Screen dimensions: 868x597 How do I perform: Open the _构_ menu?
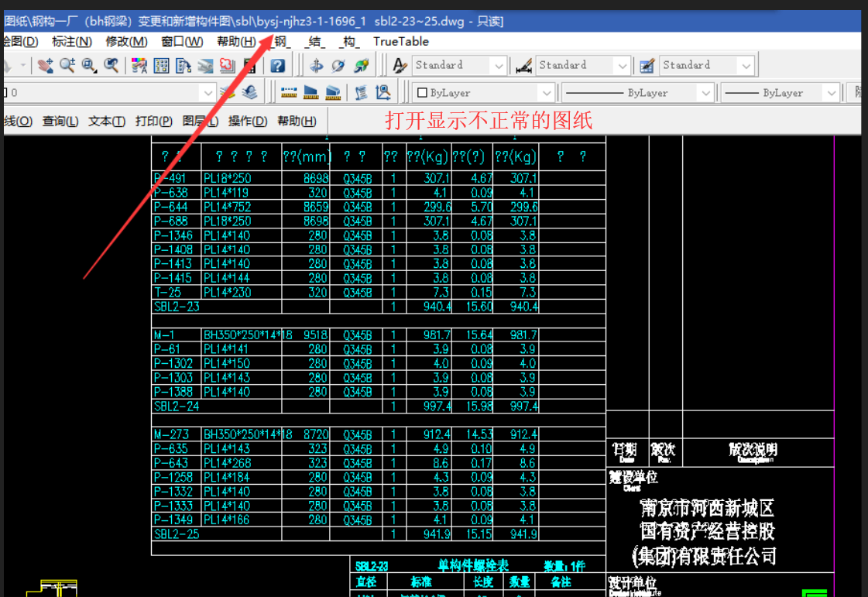pyautogui.click(x=348, y=42)
